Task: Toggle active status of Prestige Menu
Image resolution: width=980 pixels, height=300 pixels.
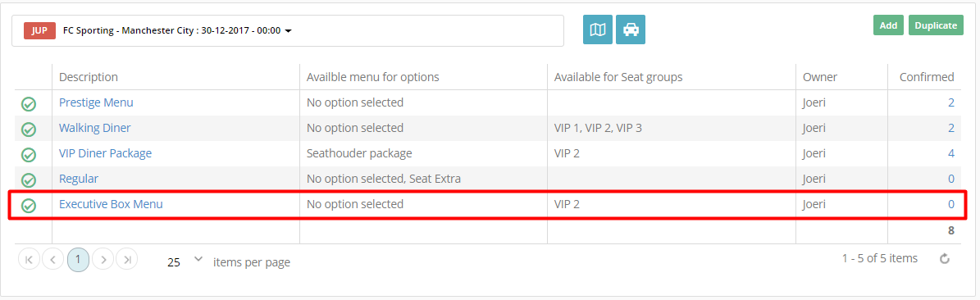Action: (28, 104)
